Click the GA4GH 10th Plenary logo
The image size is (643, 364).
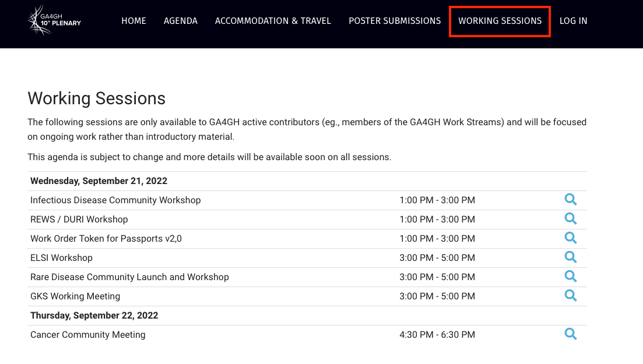[x=55, y=21]
